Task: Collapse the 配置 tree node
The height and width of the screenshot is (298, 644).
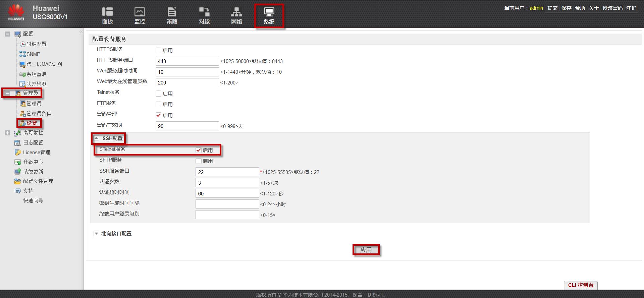Action: [7, 34]
